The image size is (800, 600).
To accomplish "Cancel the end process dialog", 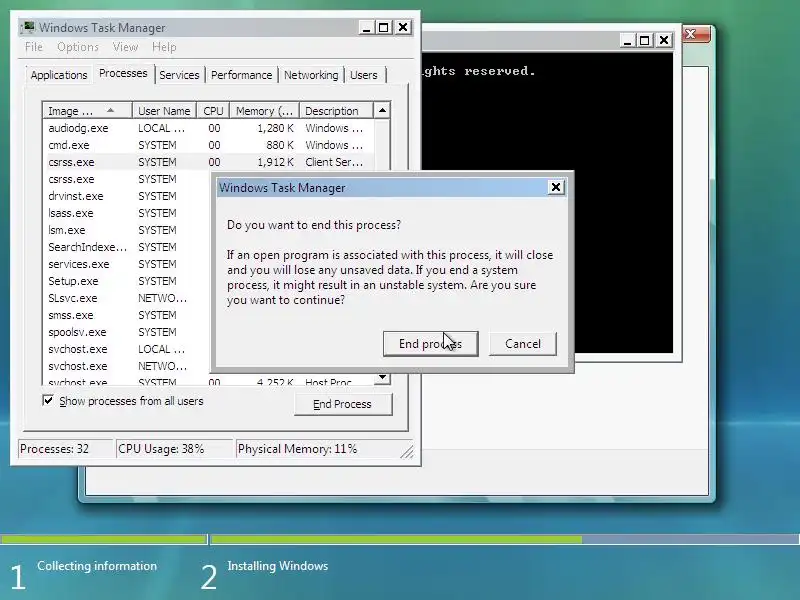I will tap(522, 343).
